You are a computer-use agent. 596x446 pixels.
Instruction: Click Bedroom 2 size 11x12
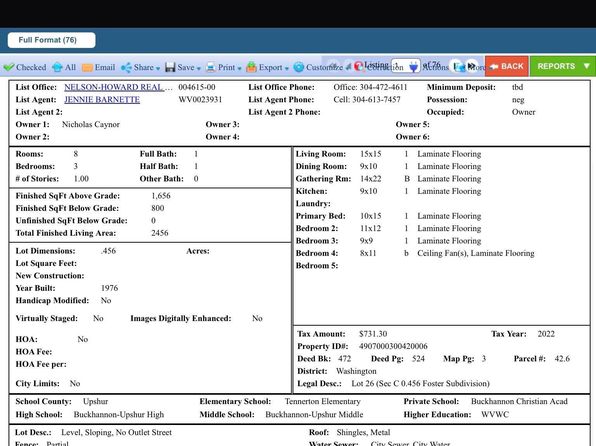[371, 229]
